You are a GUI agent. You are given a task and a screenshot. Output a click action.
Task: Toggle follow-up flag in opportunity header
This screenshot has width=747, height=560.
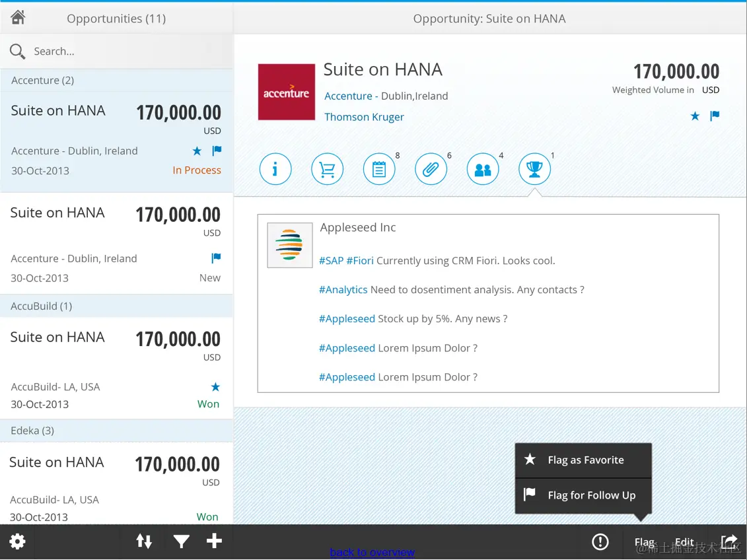coord(715,116)
